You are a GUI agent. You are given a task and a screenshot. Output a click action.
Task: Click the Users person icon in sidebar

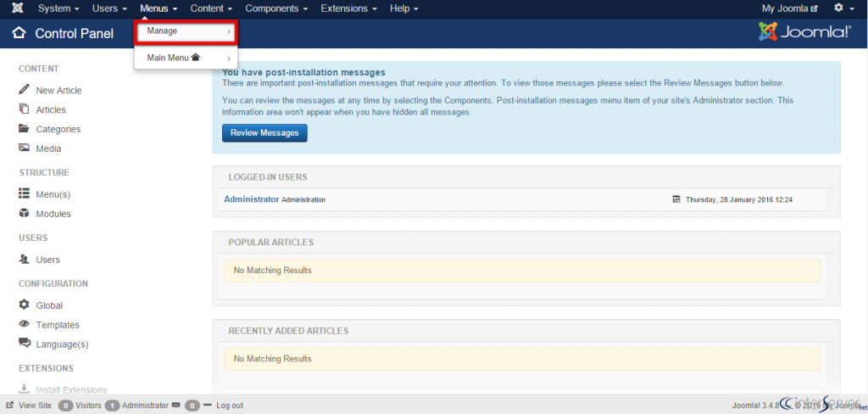click(24, 258)
